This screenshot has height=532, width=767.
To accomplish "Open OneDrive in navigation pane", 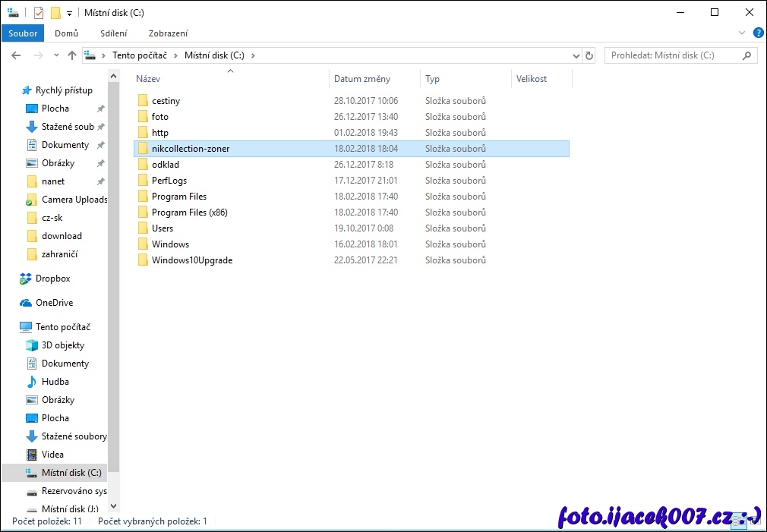I will [54, 303].
